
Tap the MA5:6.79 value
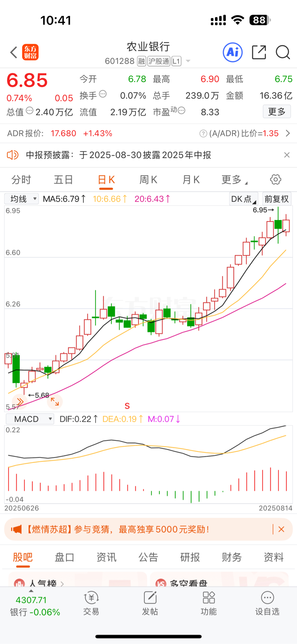click(64, 199)
